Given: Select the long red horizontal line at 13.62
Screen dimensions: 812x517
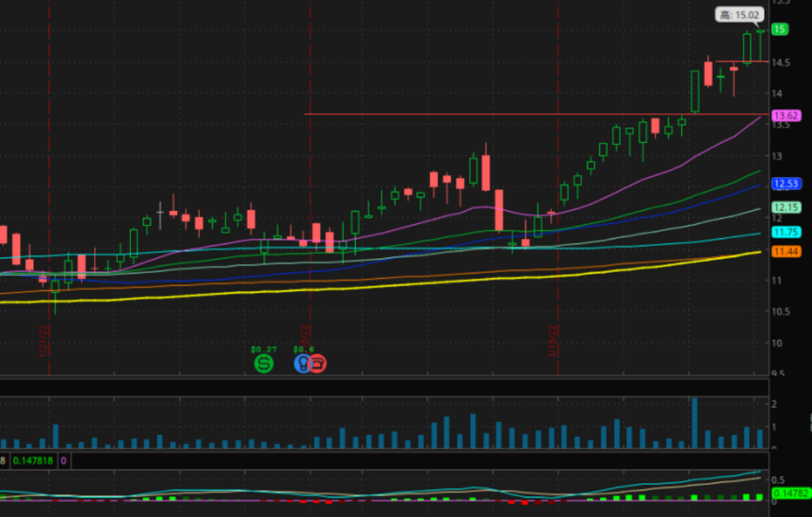Looking at the screenshot, I should [451, 114].
